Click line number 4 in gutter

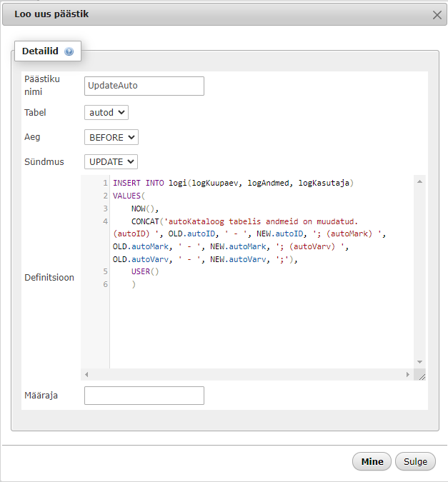point(105,221)
